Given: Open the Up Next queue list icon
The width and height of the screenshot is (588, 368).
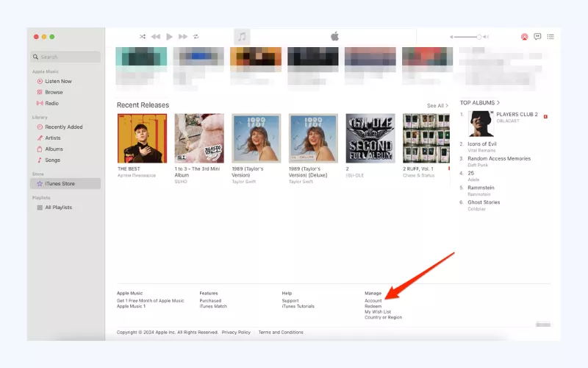Looking at the screenshot, I should tap(551, 36).
